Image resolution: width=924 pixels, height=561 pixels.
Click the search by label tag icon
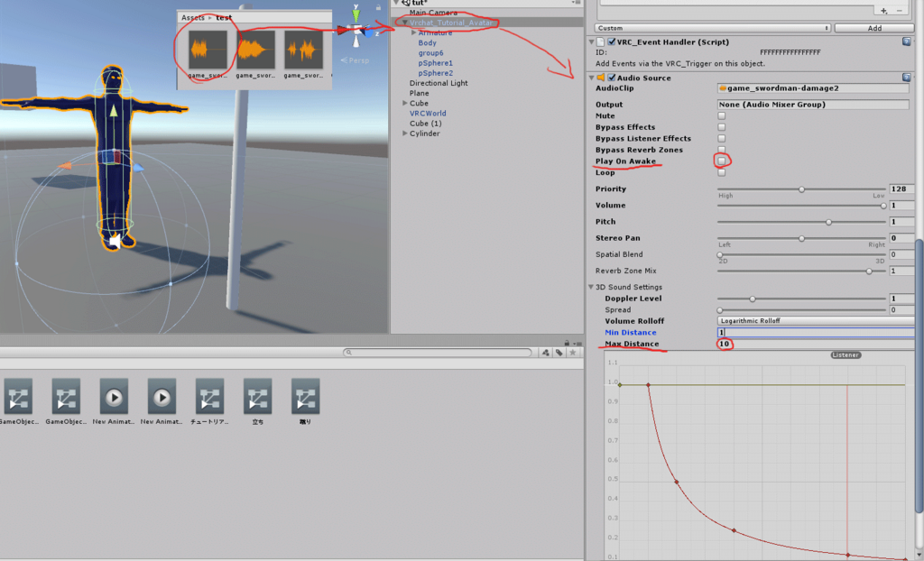tap(559, 353)
